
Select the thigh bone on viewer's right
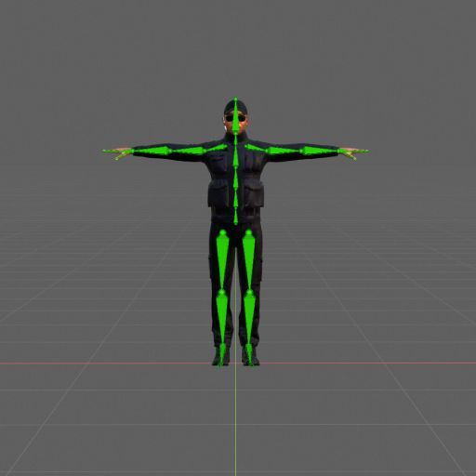pyautogui.click(x=249, y=261)
